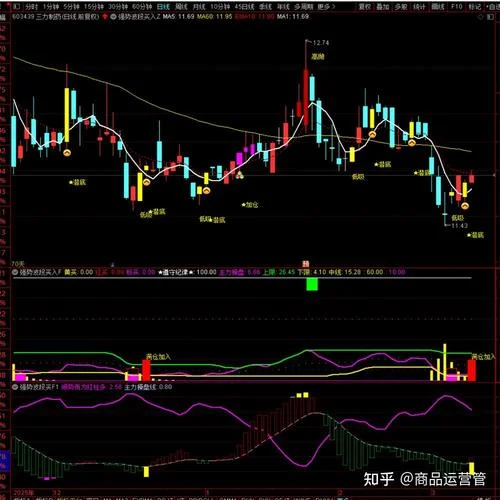
Task: Switch to the 45日线 period tab
Action: point(244,7)
